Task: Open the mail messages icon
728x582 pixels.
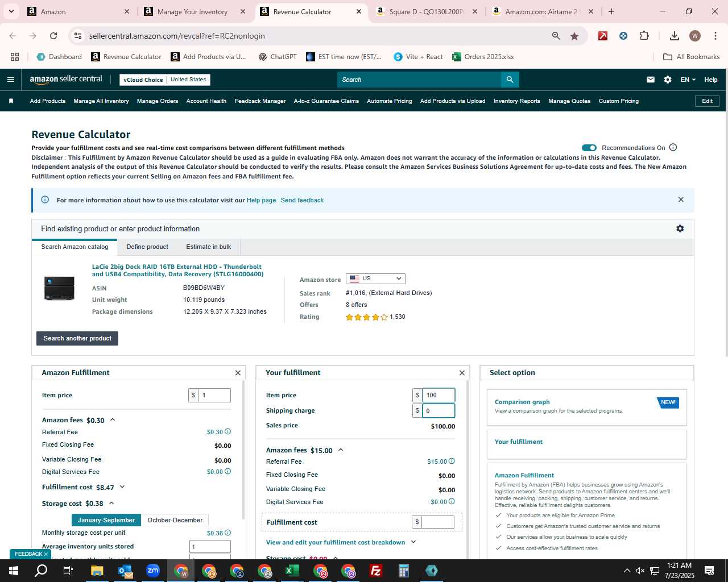Action: pos(650,80)
